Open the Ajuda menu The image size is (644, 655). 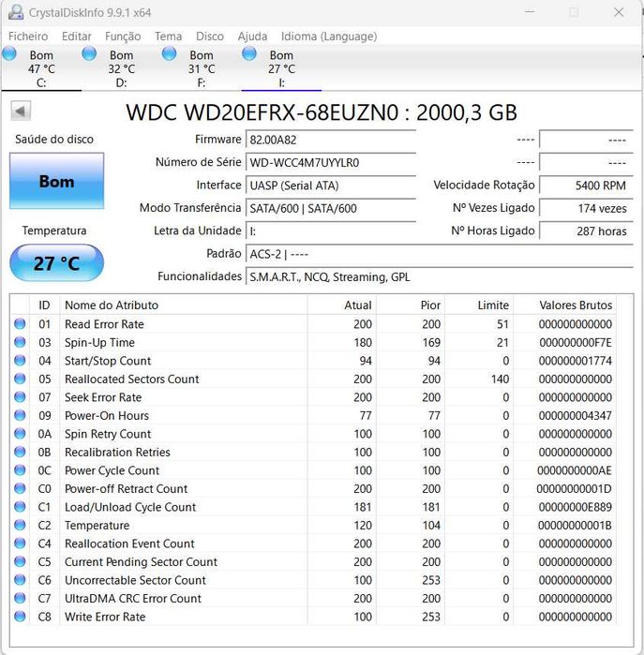point(252,37)
